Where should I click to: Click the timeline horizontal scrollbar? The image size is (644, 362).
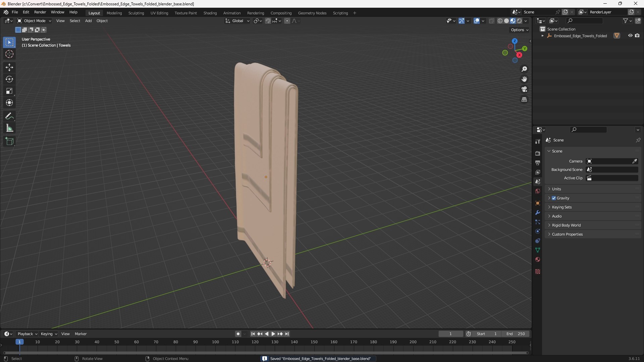(266, 353)
